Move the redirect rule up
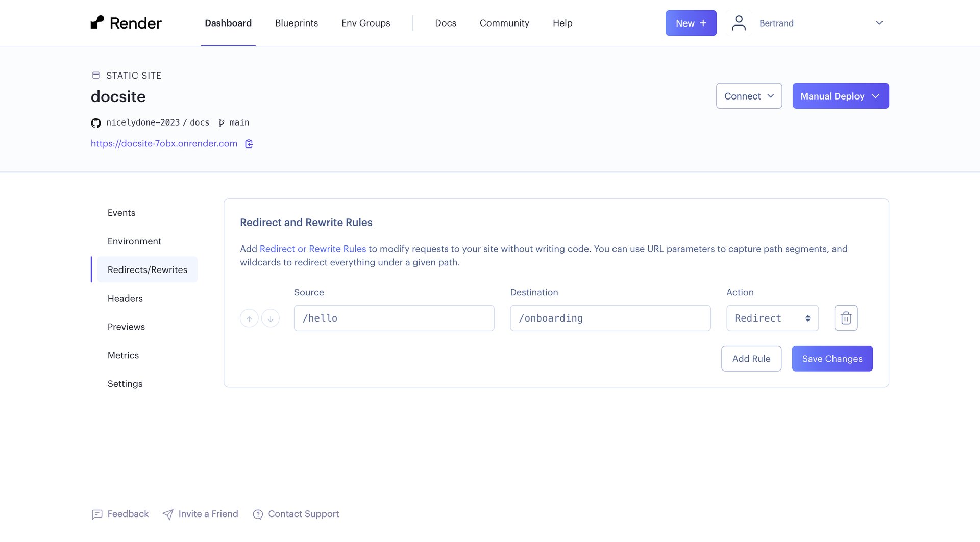Viewport: 980px width, 542px height. (x=249, y=317)
